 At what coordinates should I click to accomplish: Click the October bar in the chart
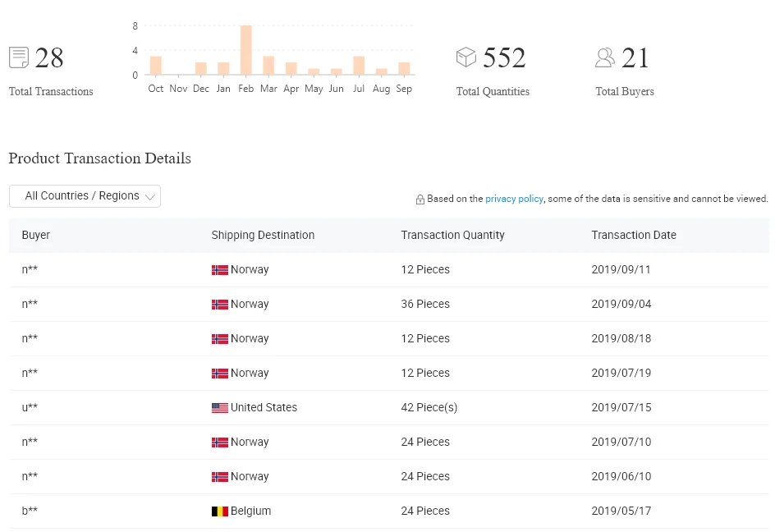pos(156,66)
